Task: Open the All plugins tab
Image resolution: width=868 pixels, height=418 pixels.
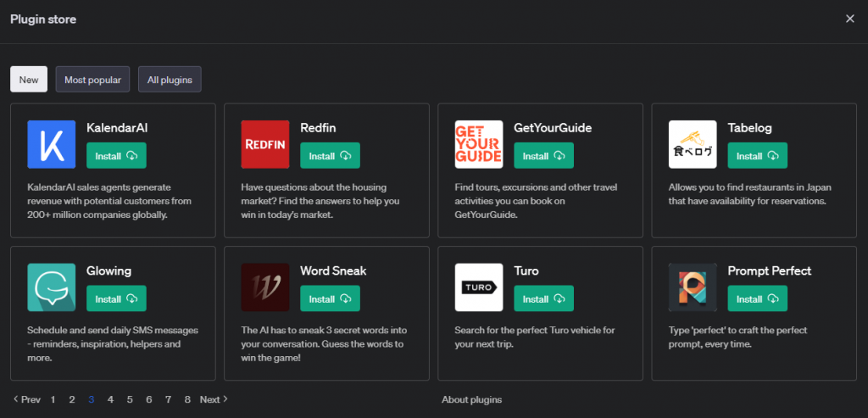Action: [x=170, y=80]
